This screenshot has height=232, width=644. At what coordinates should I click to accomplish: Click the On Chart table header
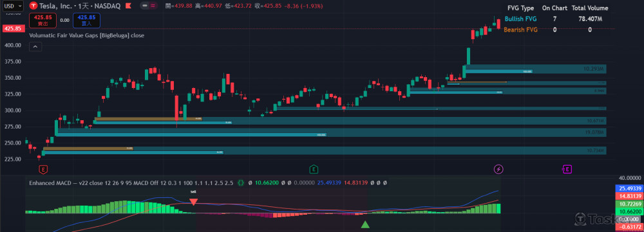pos(554,8)
